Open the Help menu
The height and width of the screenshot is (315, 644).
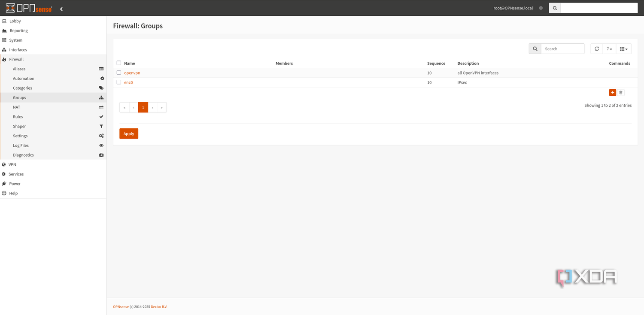click(x=53, y=193)
